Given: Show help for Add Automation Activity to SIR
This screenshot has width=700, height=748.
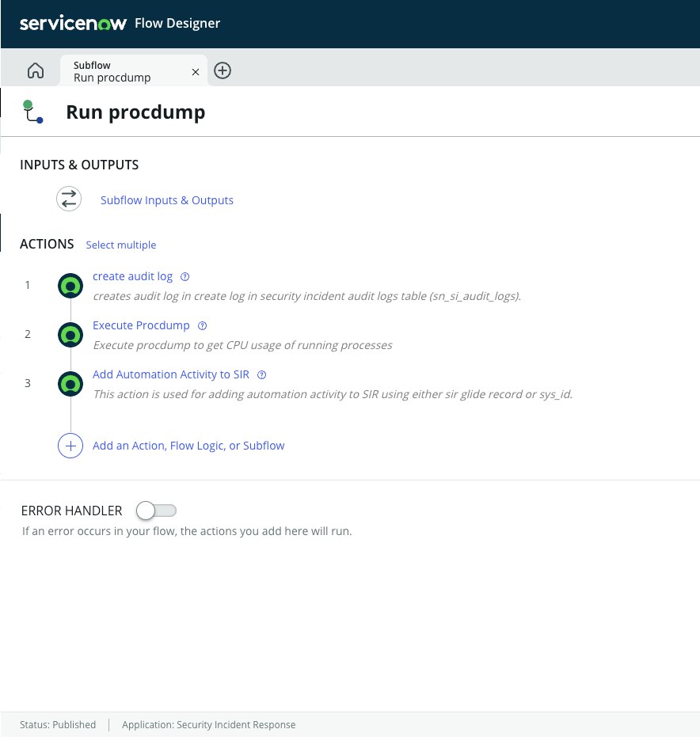Looking at the screenshot, I should point(261,375).
